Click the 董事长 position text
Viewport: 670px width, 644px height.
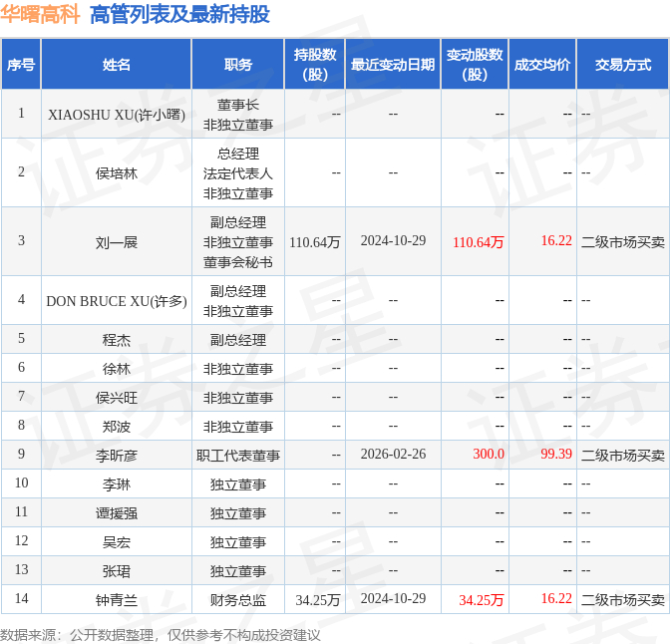click(x=238, y=105)
